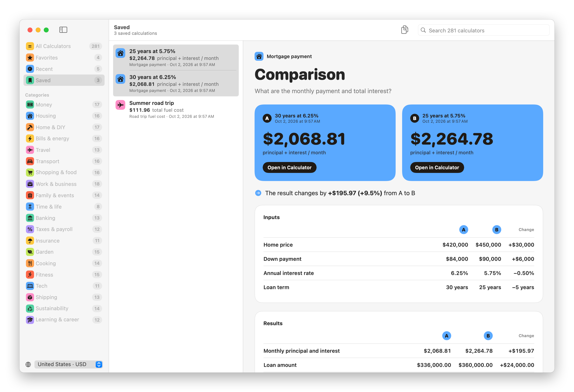This screenshot has height=392, width=574.
Task: Open United States · USD region dropdown
Action: 69,364
